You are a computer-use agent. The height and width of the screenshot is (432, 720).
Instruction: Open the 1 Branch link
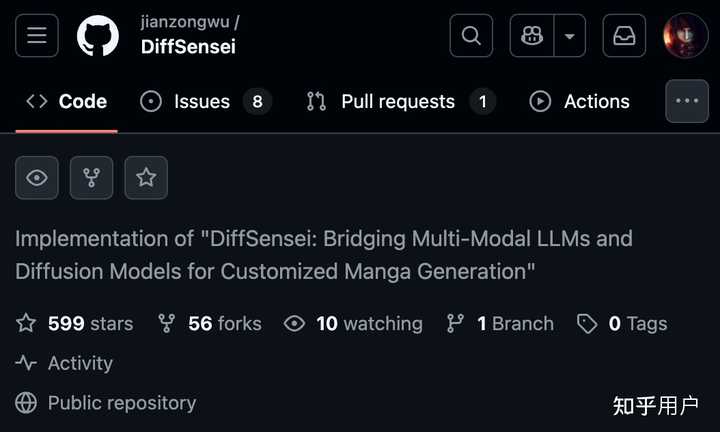(500, 323)
